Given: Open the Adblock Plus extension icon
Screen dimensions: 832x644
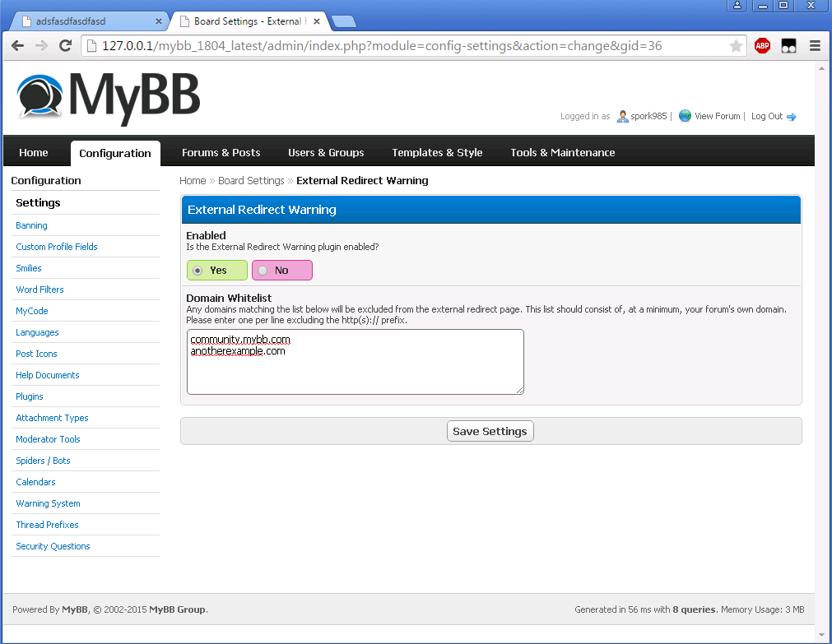Looking at the screenshot, I should click(x=763, y=46).
